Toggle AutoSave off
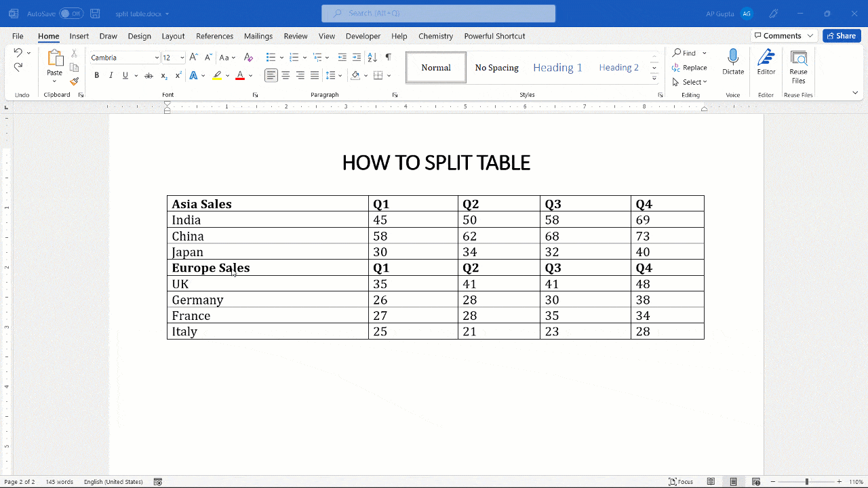 coord(73,13)
